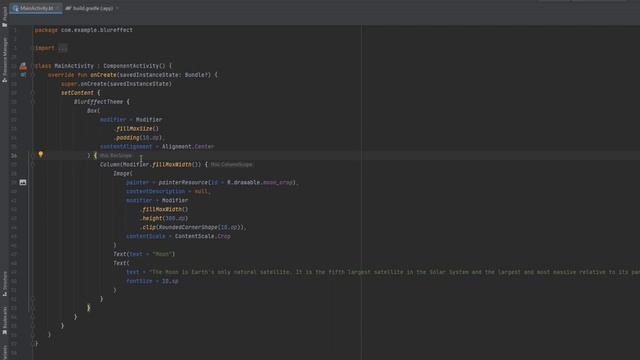Click the long Moon description string
The image size is (640, 360).
(394, 272)
